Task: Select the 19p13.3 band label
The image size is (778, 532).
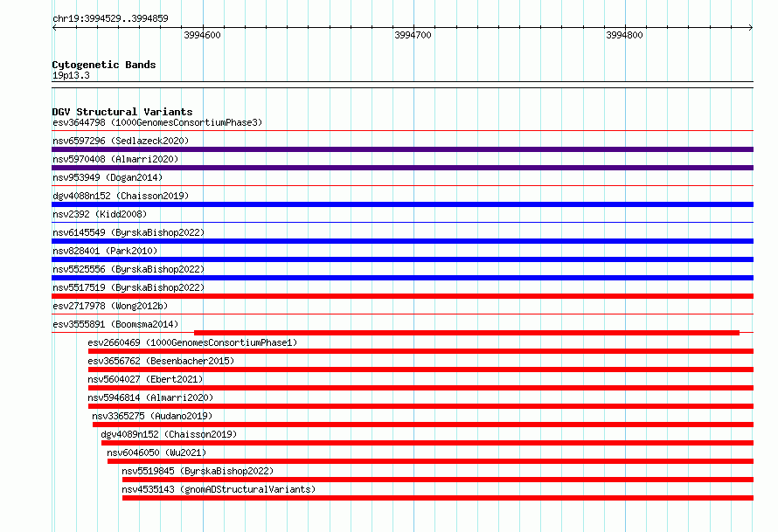Action: pyautogui.click(x=71, y=75)
